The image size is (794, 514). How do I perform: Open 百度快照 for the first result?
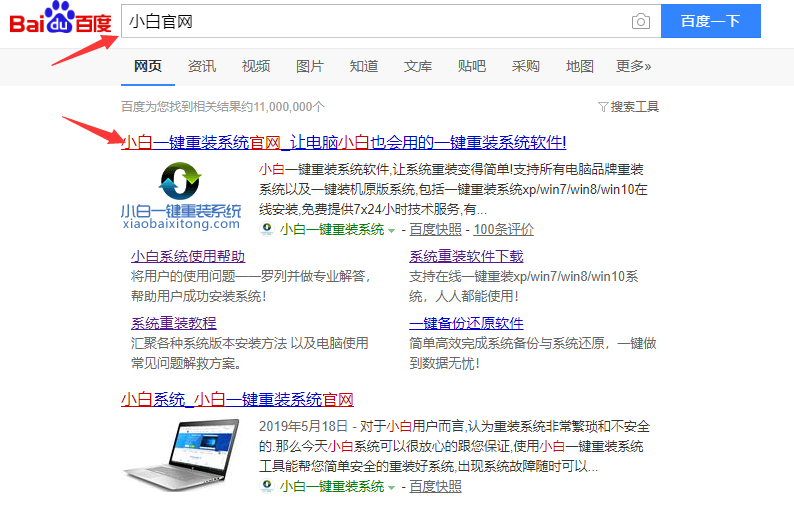tap(435, 229)
